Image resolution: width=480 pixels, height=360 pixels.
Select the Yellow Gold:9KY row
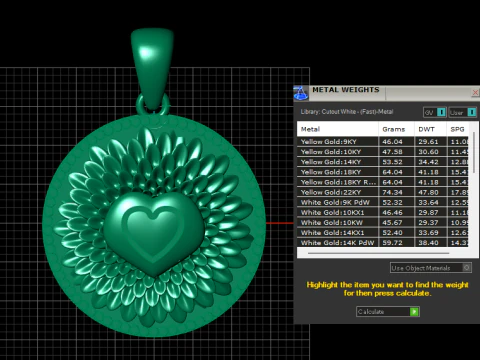pyautogui.click(x=382, y=142)
